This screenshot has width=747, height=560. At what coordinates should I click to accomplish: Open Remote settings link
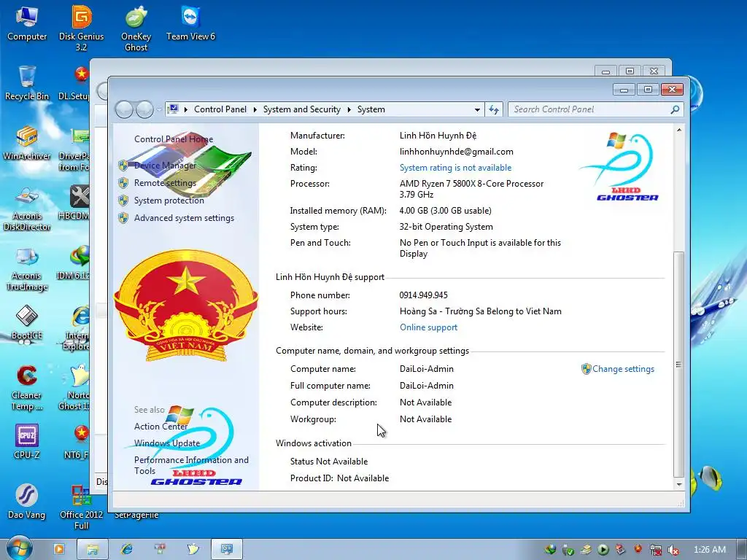[165, 183]
